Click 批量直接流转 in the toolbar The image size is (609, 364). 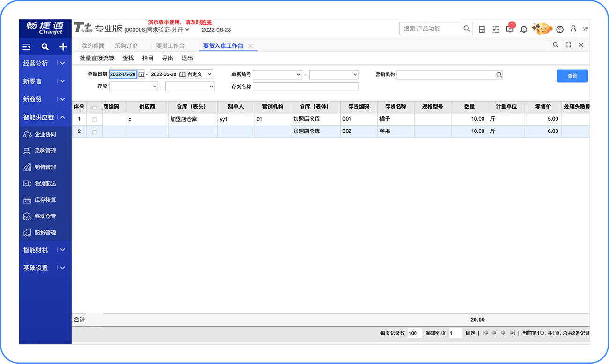click(x=97, y=58)
